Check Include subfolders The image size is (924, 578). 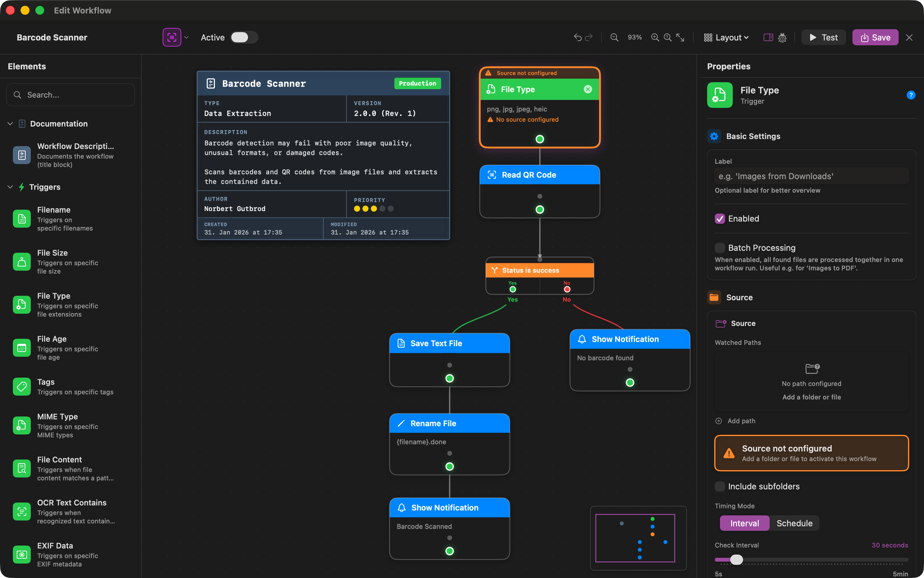point(720,486)
